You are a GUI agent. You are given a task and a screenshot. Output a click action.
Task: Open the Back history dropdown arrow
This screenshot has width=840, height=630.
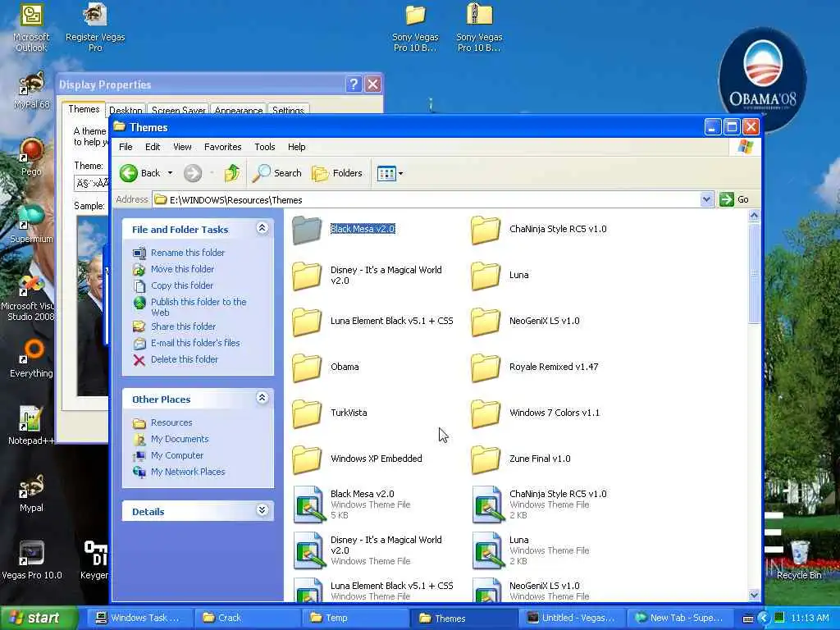pyautogui.click(x=170, y=173)
